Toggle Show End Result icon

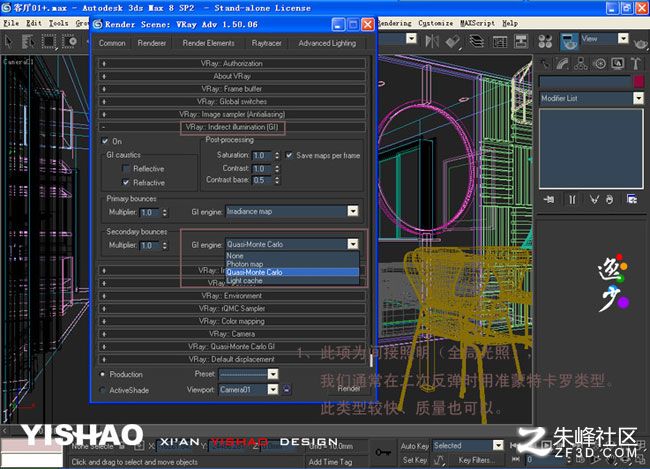572,200
